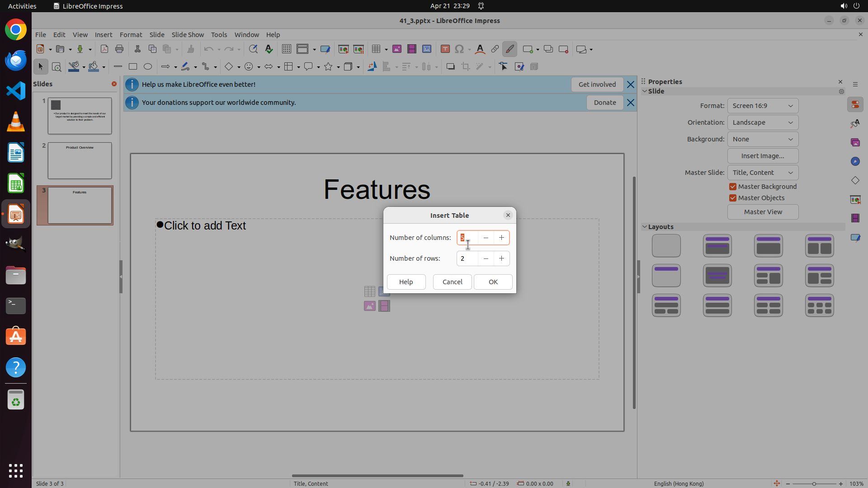Open the Gallery sidebar icon
Image resolution: width=868 pixels, height=488 pixels.
855,142
